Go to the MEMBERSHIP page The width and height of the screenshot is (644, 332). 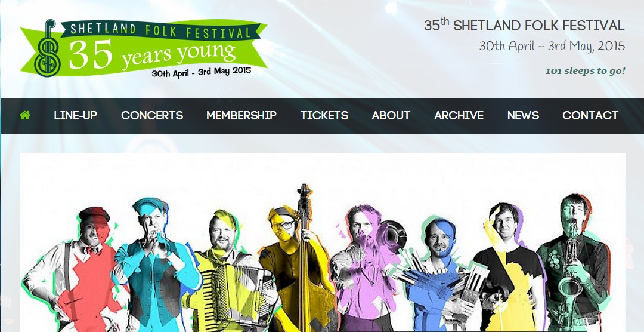point(241,116)
